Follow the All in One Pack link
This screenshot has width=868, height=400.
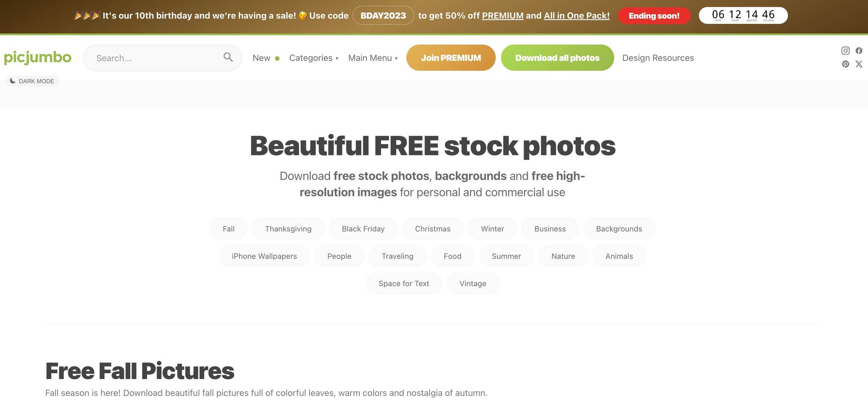pyautogui.click(x=576, y=16)
